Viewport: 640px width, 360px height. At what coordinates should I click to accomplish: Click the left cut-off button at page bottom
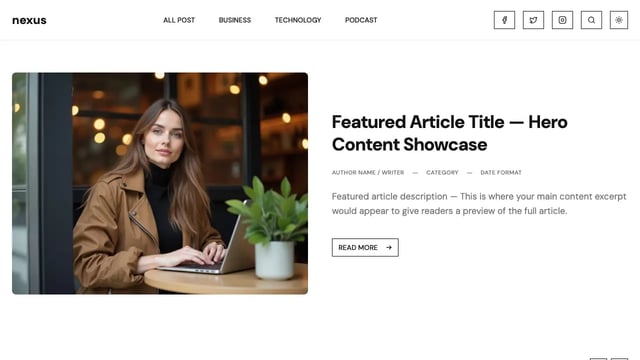click(x=598, y=359)
